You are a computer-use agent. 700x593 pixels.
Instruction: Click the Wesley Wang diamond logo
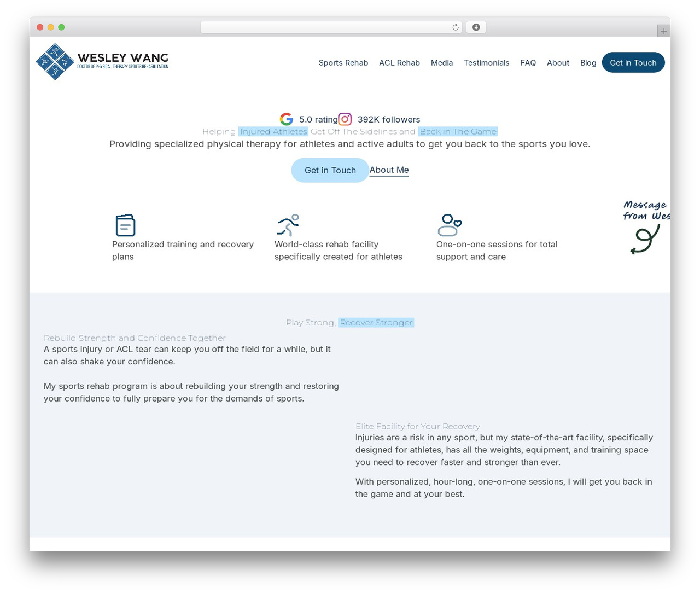(55, 62)
